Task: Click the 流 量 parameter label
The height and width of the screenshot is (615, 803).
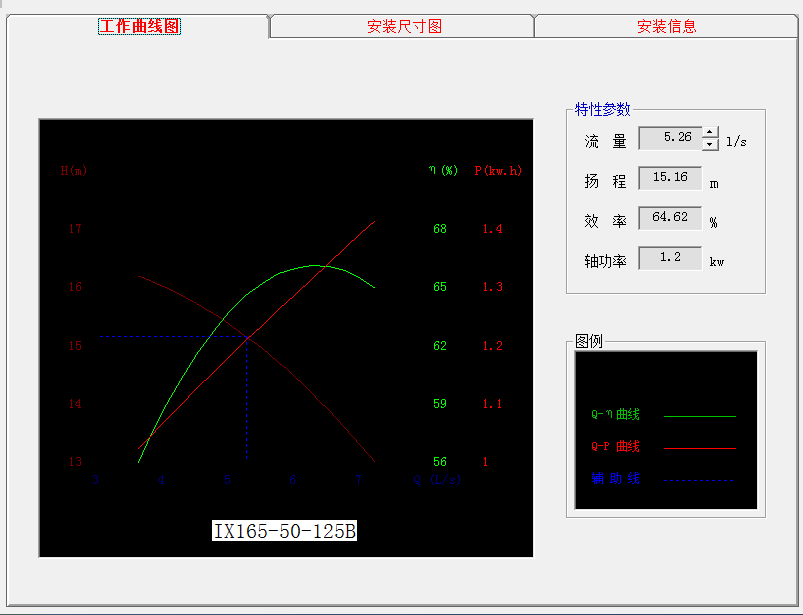Action: pos(605,141)
